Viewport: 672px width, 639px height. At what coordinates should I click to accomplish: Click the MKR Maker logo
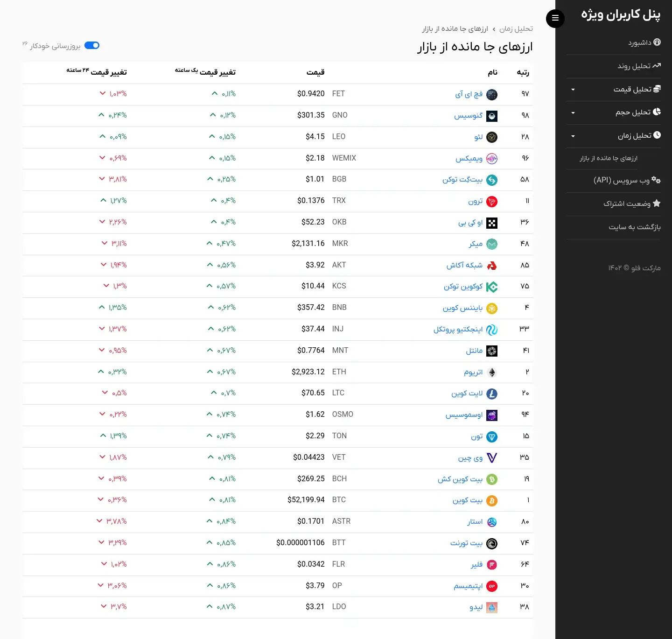[492, 244]
